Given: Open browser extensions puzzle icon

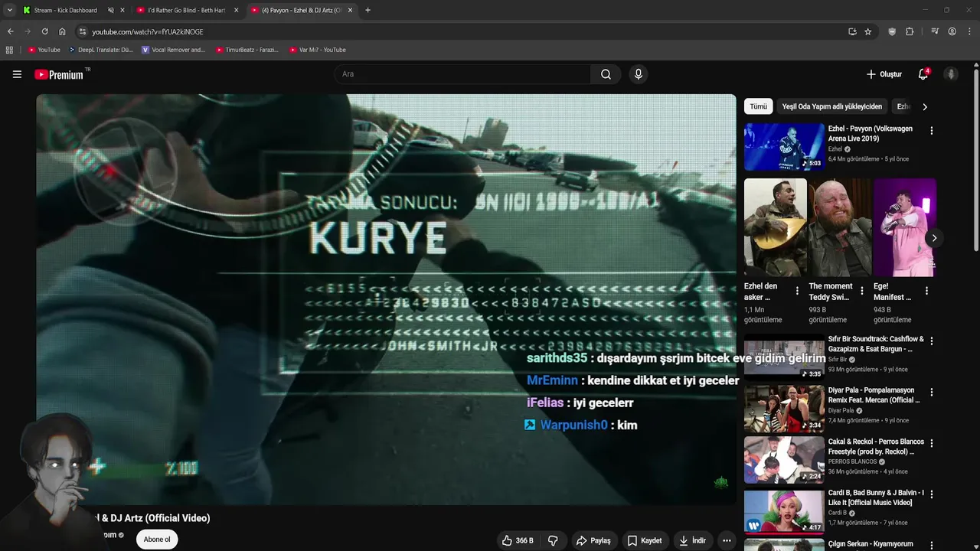Looking at the screenshot, I should (910, 31).
